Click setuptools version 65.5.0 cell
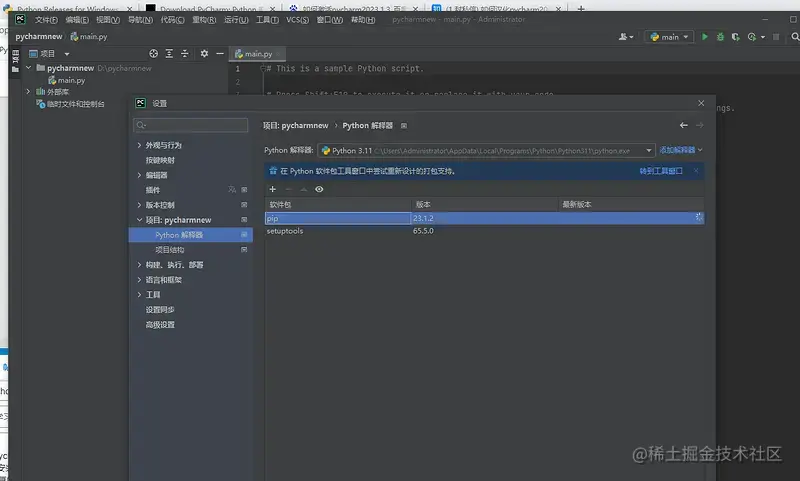 tap(423, 231)
